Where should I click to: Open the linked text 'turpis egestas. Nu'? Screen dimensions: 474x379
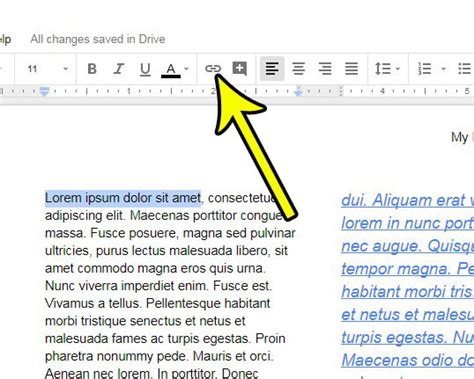click(x=407, y=337)
